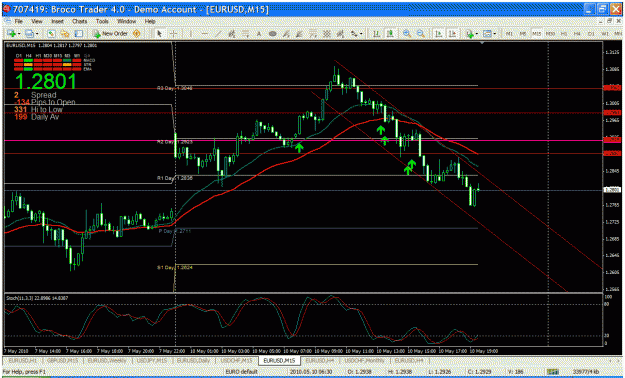The width and height of the screenshot is (625, 378).
Task: Click the connection status bars icon
Action: pos(552,371)
